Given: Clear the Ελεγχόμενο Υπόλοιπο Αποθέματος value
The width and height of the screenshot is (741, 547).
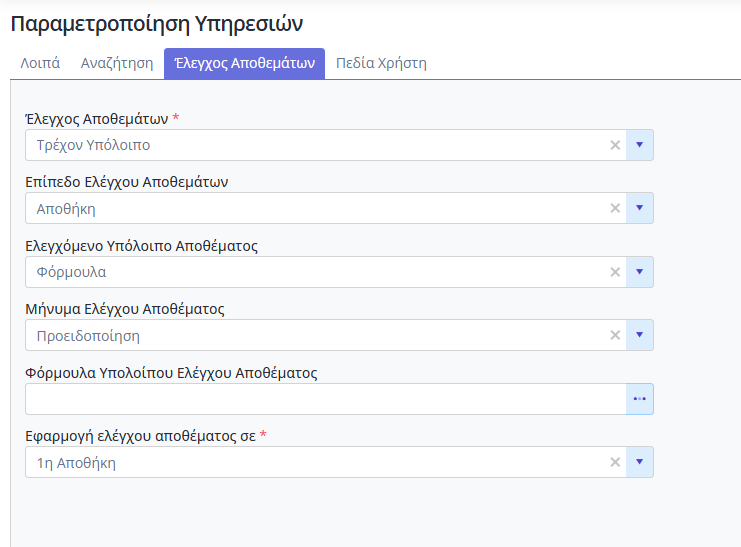Looking at the screenshot, I should coord(615,272).
